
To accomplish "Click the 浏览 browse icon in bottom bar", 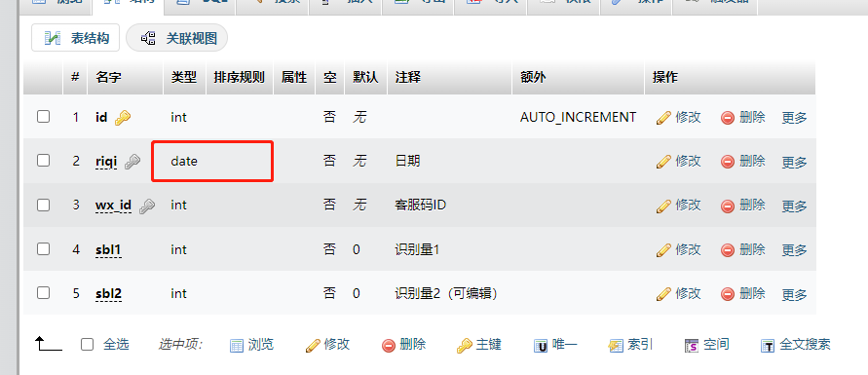I will coord(237,346).
